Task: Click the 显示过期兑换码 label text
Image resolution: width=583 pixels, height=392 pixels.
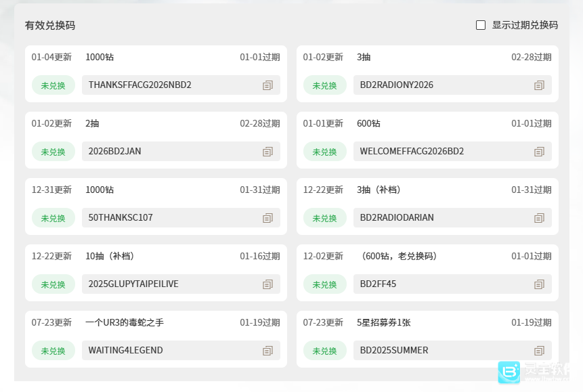Action: (525, 25)
